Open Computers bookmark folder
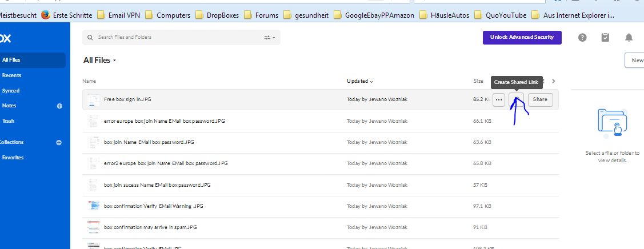Image resolution: width=644 pixels, height=249 pixels. point(167,15)
